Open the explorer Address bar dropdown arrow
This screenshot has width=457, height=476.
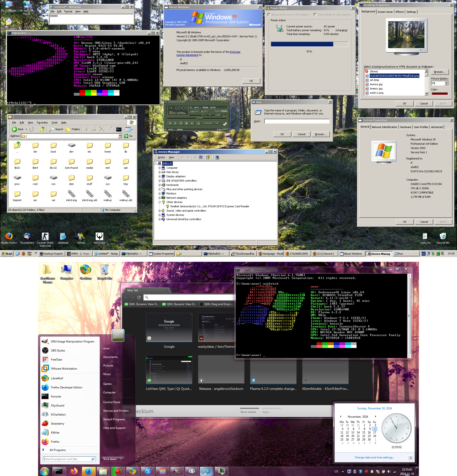120,136
